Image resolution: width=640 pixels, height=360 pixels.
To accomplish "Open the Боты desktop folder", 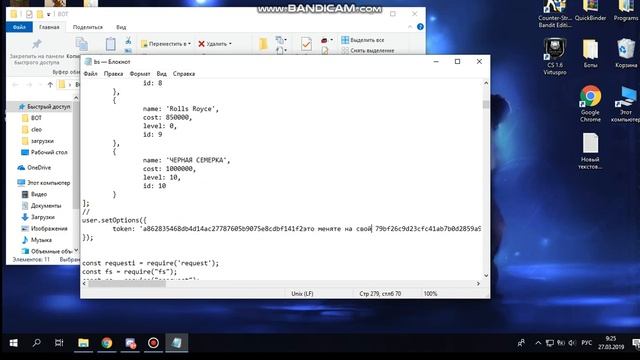I will coord(590,53).
